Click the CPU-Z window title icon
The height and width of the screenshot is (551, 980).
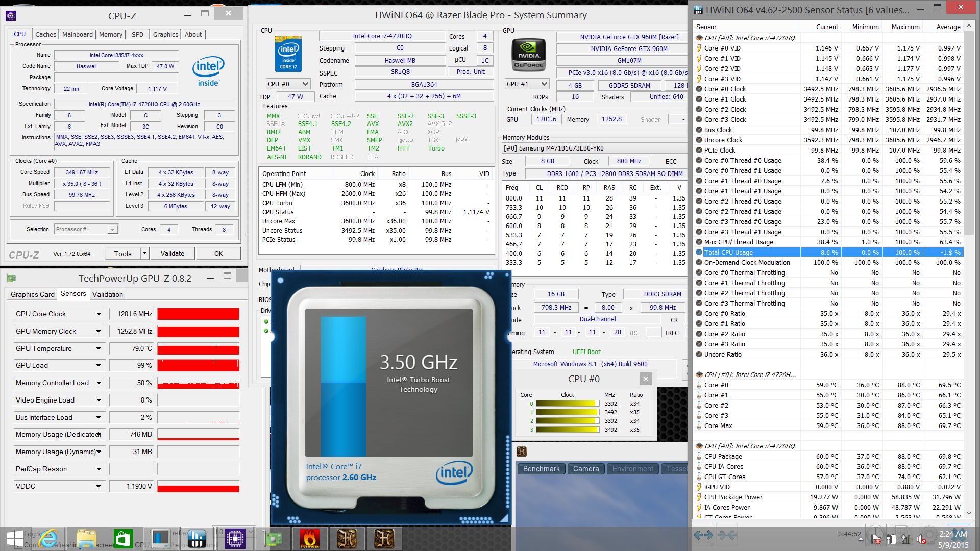point(11,16)
